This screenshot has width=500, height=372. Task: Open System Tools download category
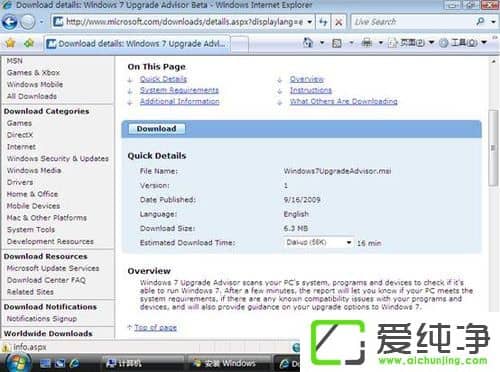point(31,230)
